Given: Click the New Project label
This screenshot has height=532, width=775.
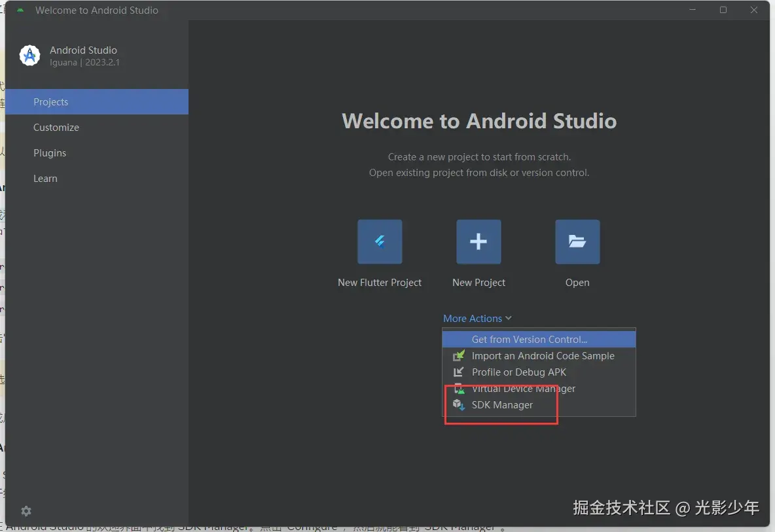Looking at the screenshot, I should click(478, 283).
